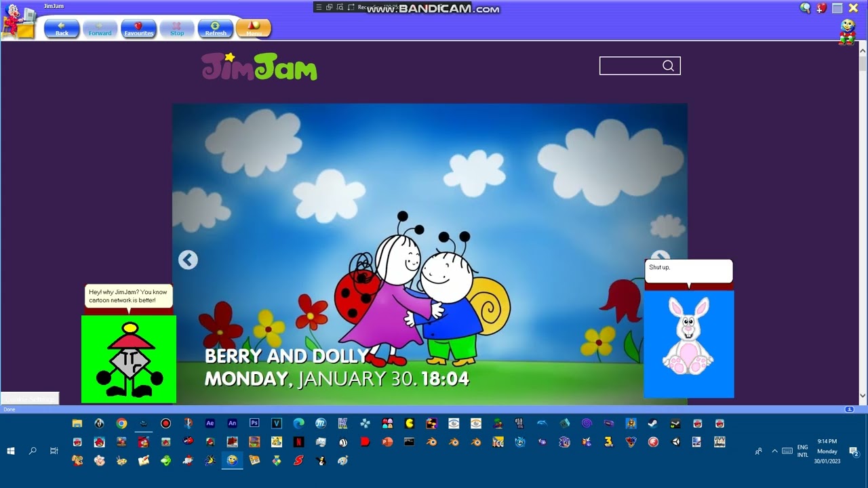Open the green snake icon on taskbar
This screenshot has height=488, width=868.
[165, 460]
